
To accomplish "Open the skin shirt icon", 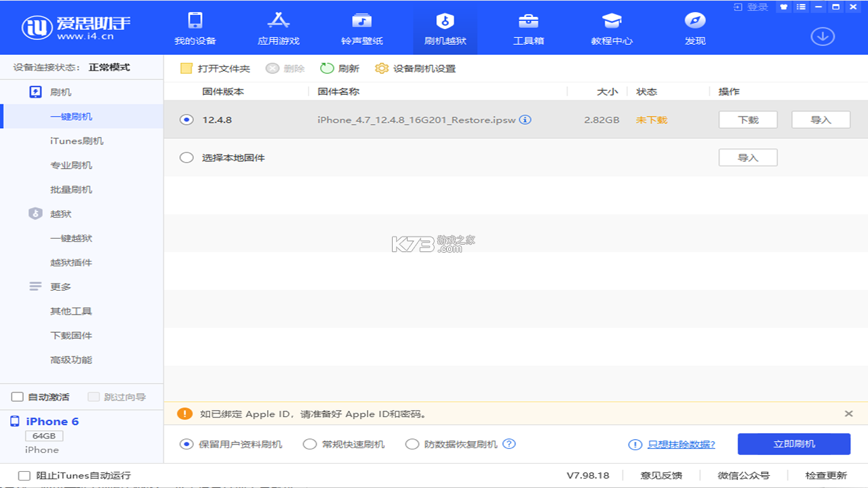I will (x=784, y=7).
